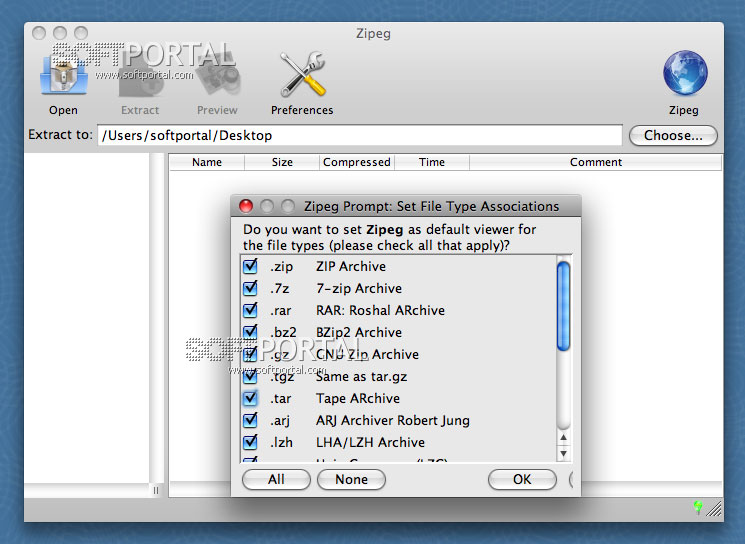Select the 'RAR: Roshal ARchive' text row
This screenshot has width=745, height=544.
click(x=381, y=310)
